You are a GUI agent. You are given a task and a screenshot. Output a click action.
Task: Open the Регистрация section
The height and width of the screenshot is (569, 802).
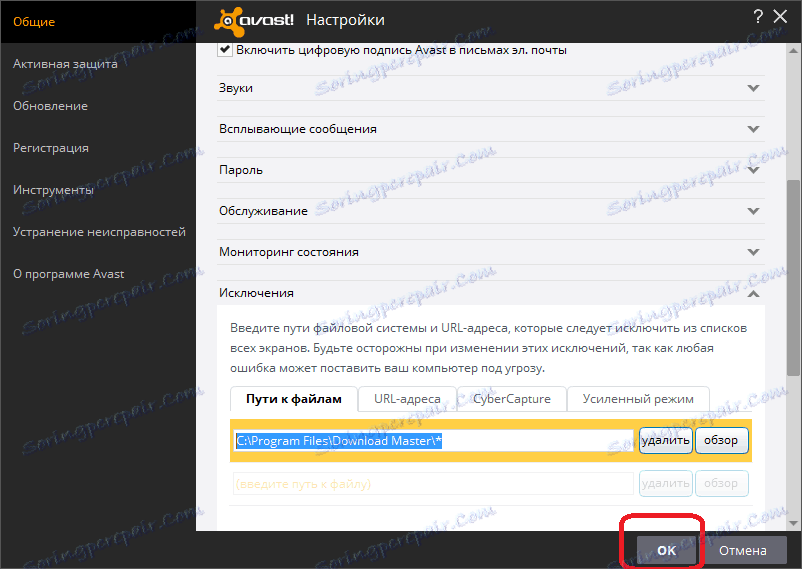(x=51, y=148)
